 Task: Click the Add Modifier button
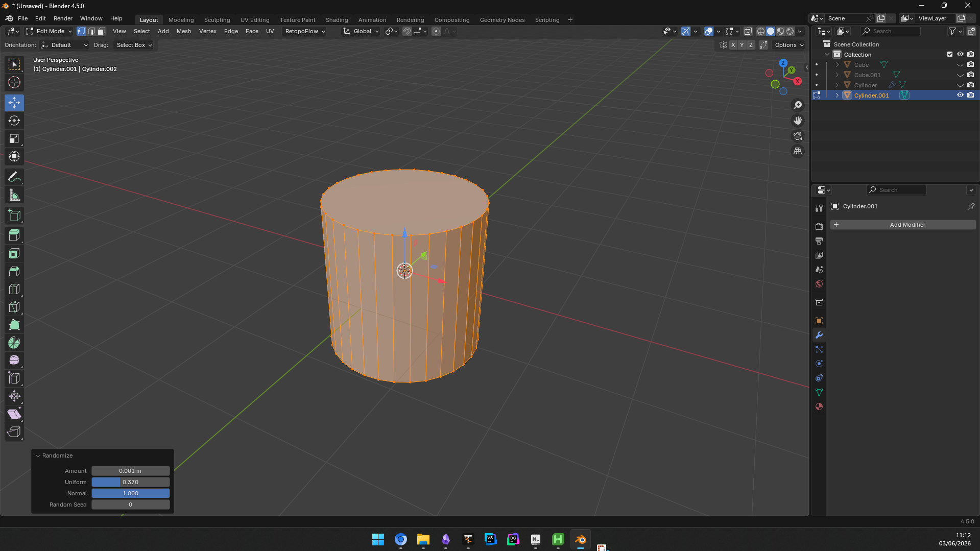[903, 225]
